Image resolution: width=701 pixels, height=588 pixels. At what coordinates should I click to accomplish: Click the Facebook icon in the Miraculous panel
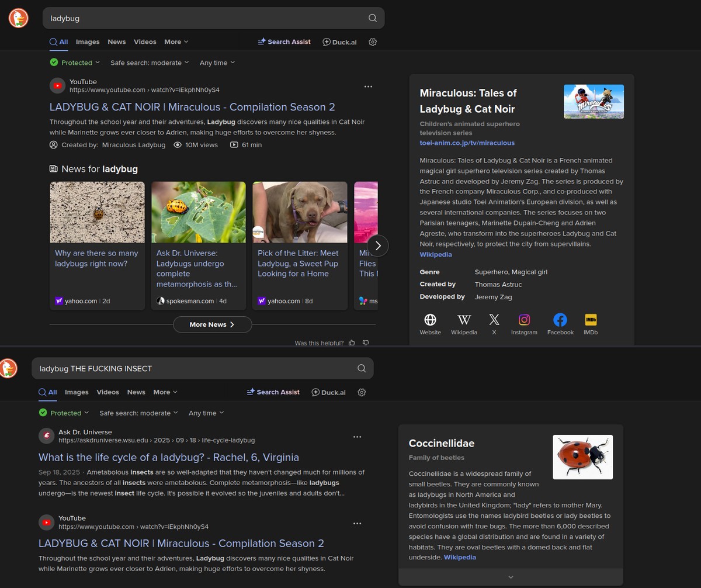coord(560,320)
